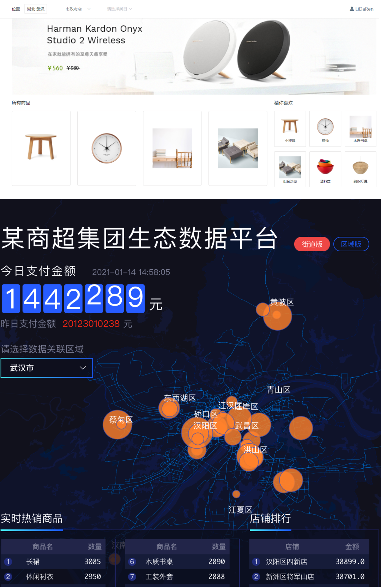Viewport: 381px width, 588px height.
Task: Click the 青山区 label on the map
Action: [x=278, y=390]
